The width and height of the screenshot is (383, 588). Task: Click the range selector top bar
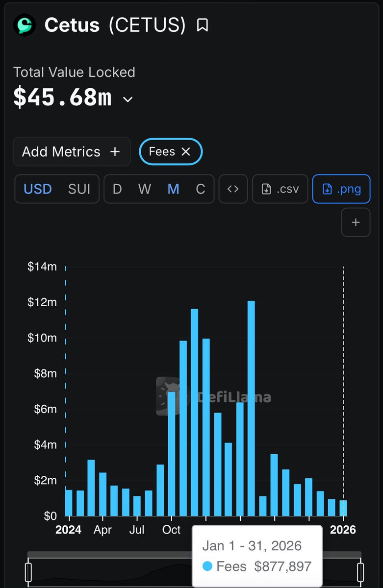pyautogui.click(x=194, y=554)
